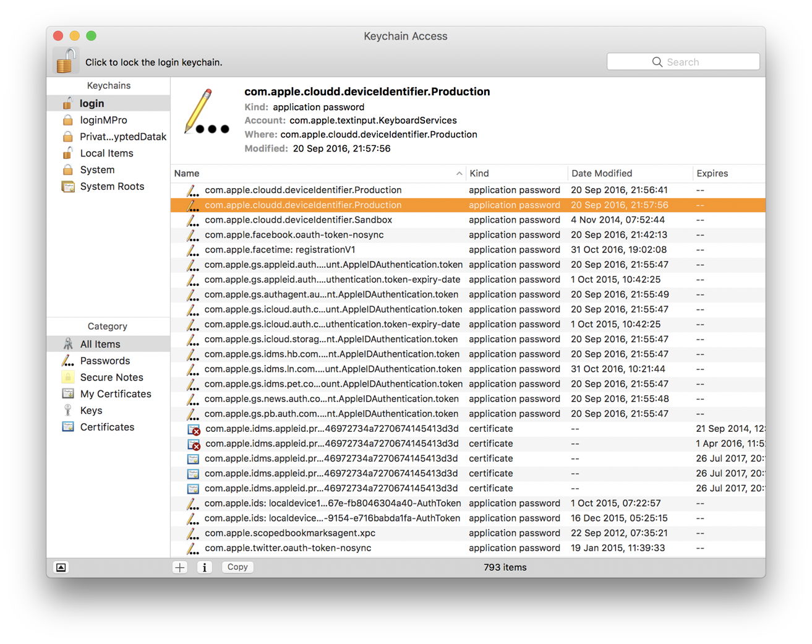Click the Search field

(683, 62)
